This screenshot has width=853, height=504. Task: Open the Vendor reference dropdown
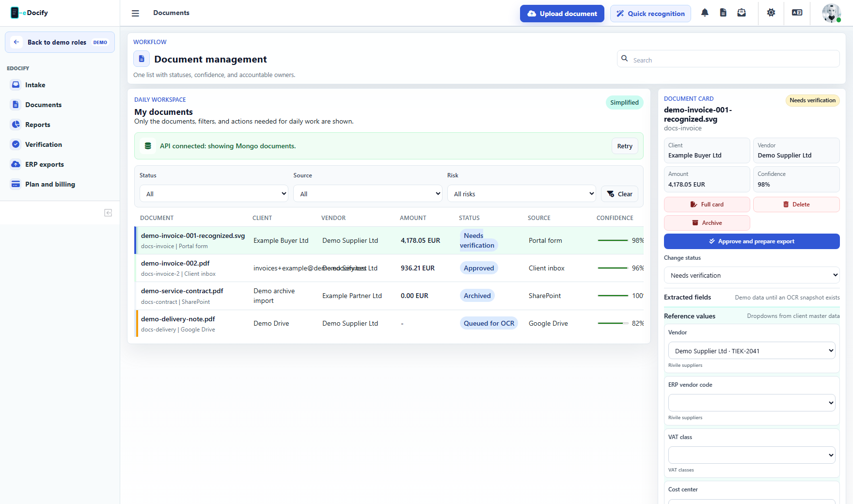click(x=752, y=351)
